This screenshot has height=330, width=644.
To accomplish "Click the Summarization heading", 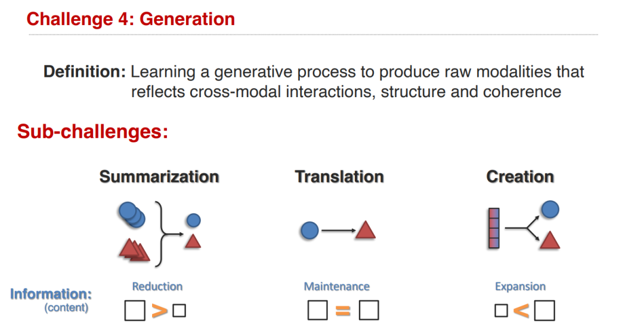I will tap(159, 177).
